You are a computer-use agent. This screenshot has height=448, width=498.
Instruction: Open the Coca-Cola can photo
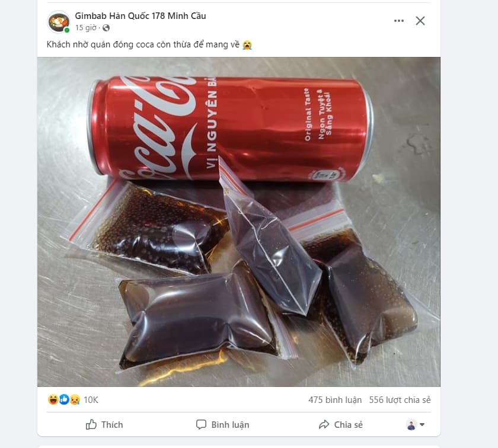[x=238, y=222]
